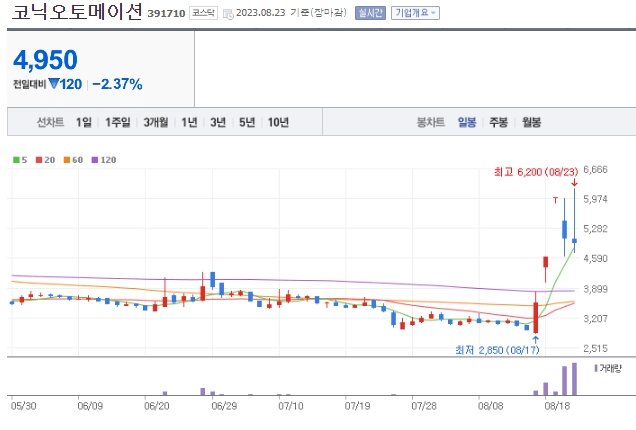Click the 코닉오토메이션 company title

[x=77, y=11]
